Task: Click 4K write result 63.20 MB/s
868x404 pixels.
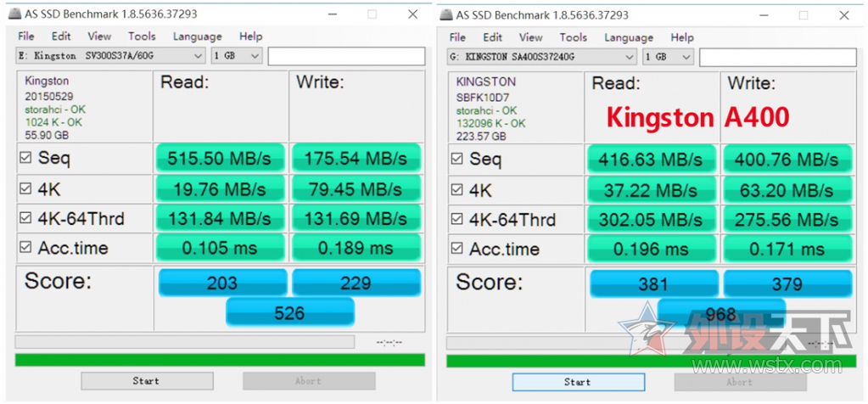Action: [x=787, y=190]
